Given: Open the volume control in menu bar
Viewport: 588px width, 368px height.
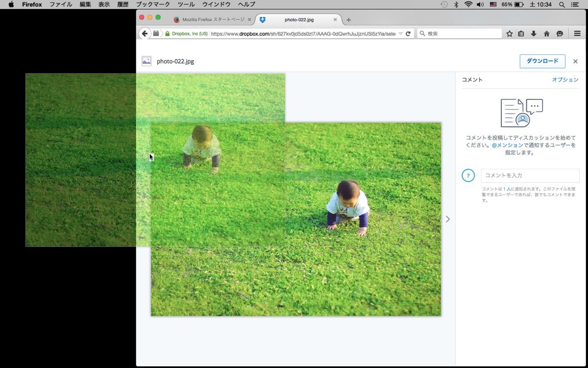Looking at the screenshot, I should pos(480,4).
